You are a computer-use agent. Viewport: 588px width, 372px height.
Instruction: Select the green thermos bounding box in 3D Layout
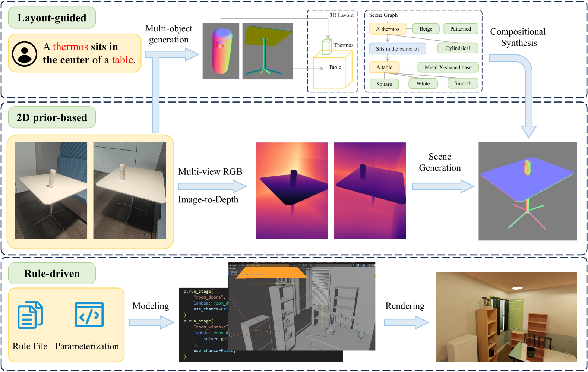pyautogui.click(x=327, y=47)
